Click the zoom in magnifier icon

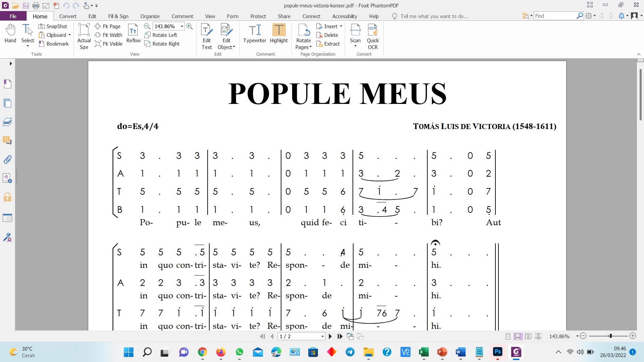pyautogui.click(x=190, y=26)
